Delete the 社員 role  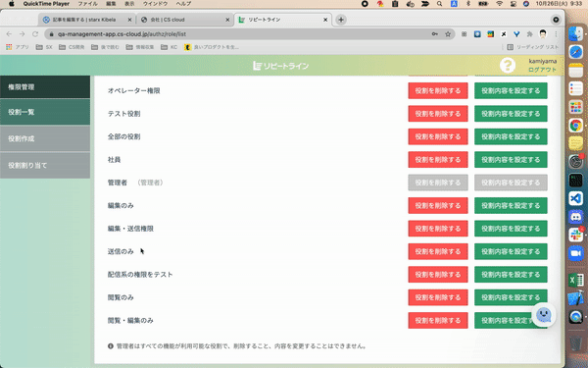tap(438, 160)
